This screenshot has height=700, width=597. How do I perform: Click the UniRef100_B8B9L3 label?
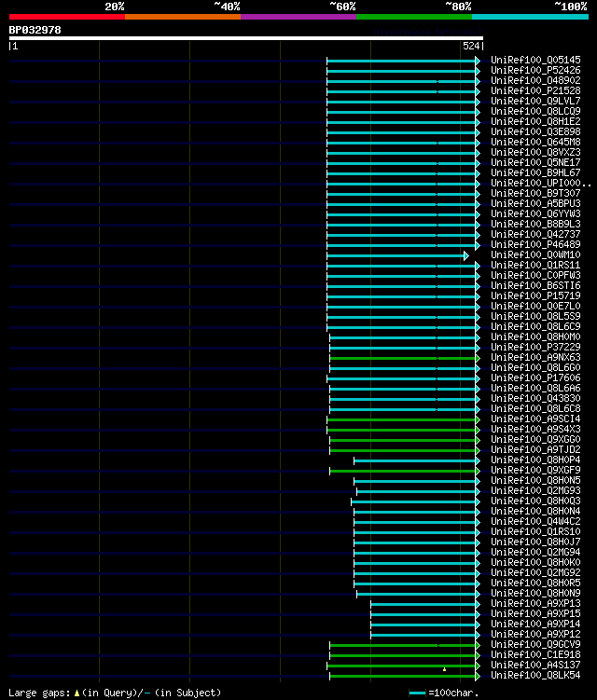point(535,224)
